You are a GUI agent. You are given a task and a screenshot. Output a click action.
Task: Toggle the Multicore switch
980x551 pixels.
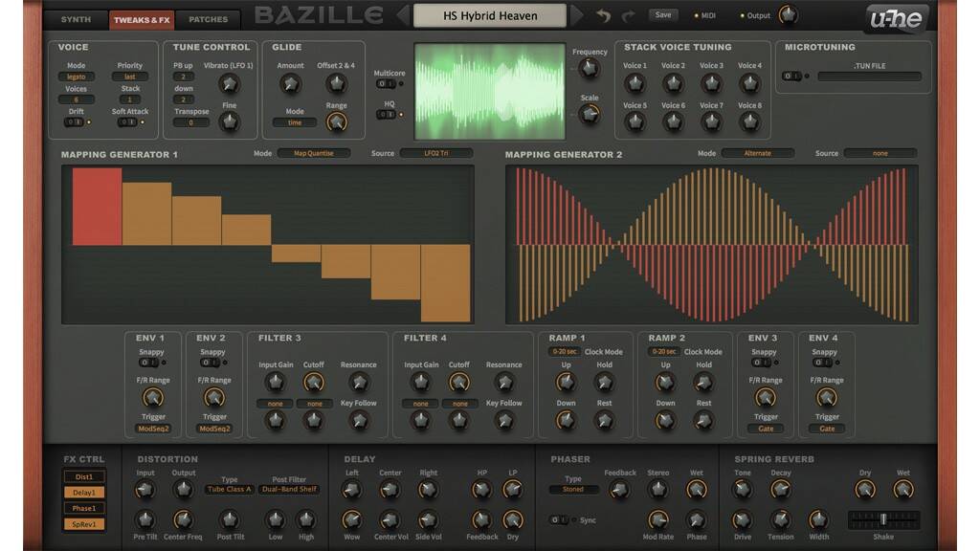(387, 84)
